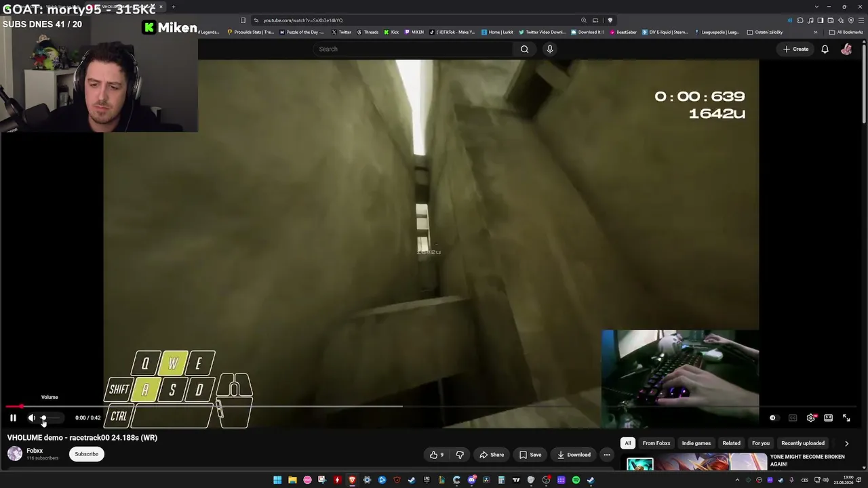
Task: Open the All Bookmarks folder
Action: (846, 32)
